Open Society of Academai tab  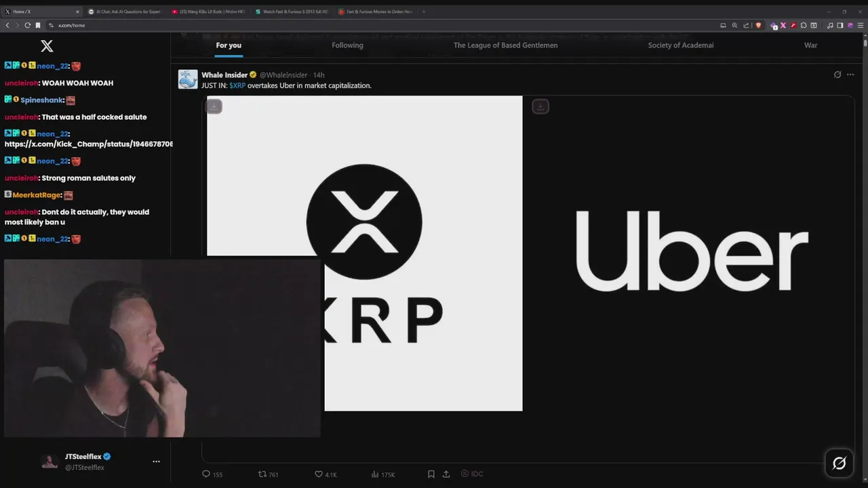(681, 45)
